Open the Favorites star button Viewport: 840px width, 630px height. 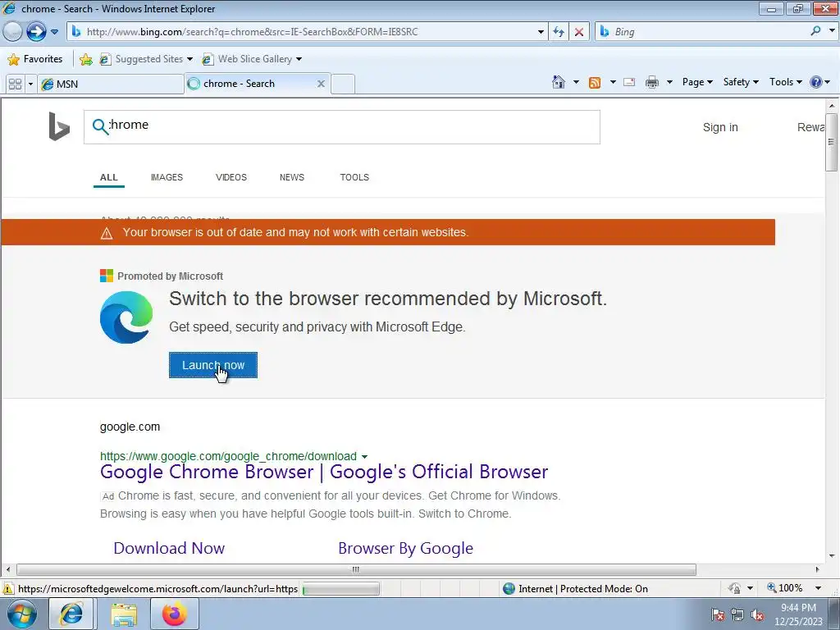pyautogui.click(x=35, y=59)
